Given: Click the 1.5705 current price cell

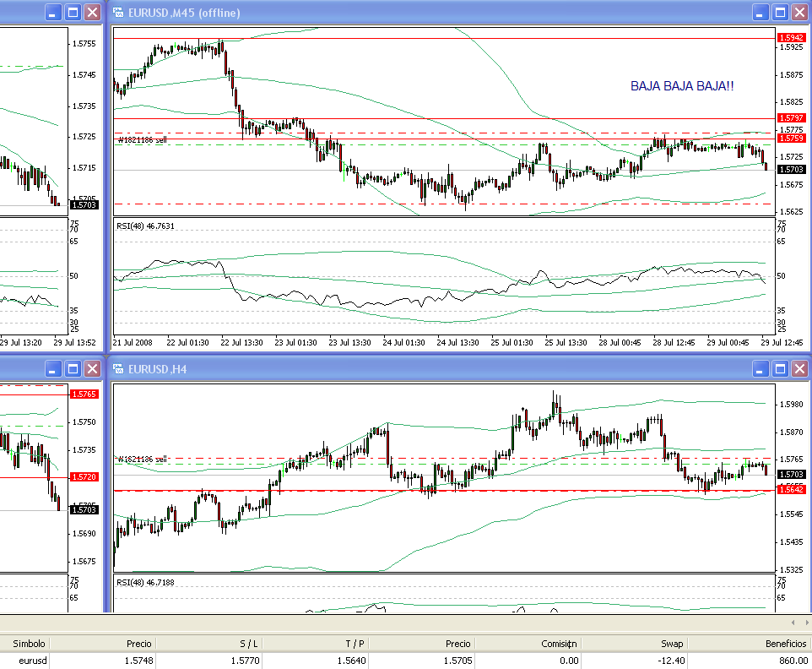Looking at the screenshot, I should click(457, 661).
